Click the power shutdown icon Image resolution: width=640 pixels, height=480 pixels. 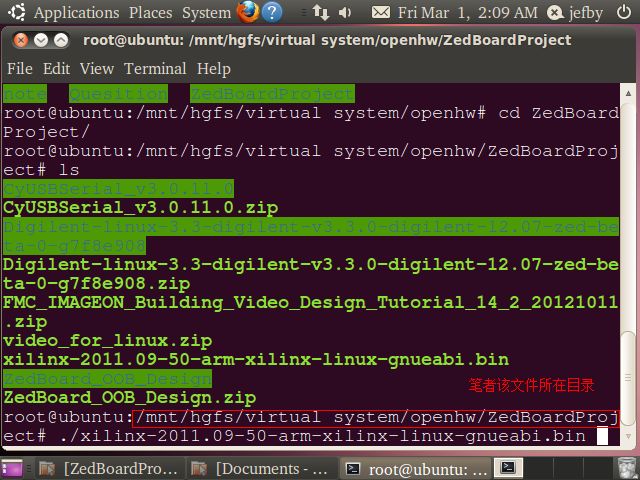click(x=623, y=12)
